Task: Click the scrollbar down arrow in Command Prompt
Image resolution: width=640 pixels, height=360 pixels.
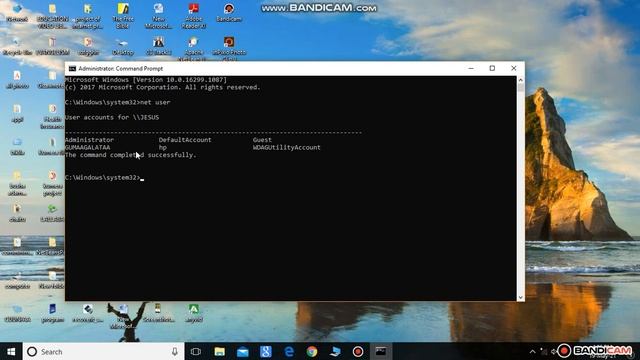Action: tap(520, 298)
